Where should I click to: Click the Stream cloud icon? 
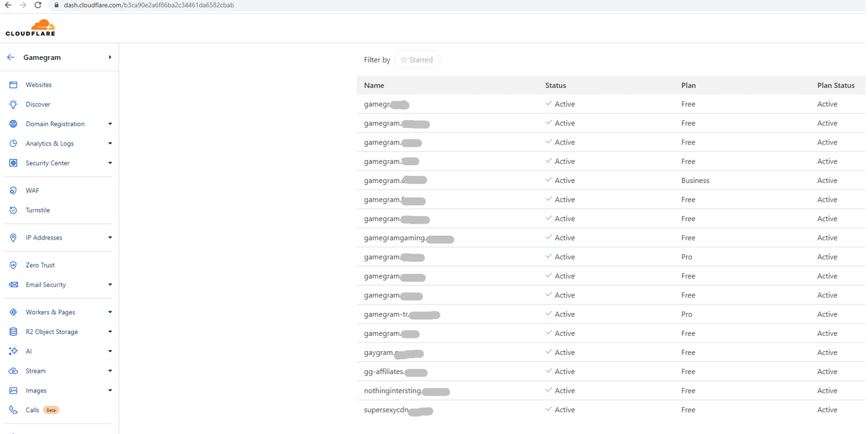(13, 371)
